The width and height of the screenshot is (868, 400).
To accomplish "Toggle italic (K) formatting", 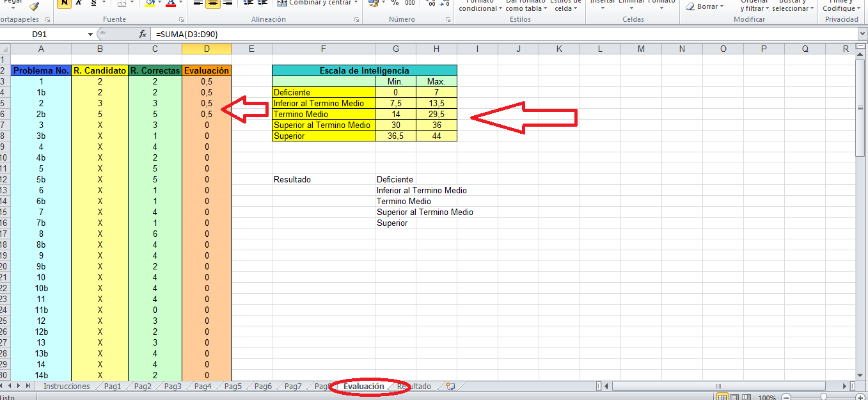I will pyautogui.click(x=79, y=3).
